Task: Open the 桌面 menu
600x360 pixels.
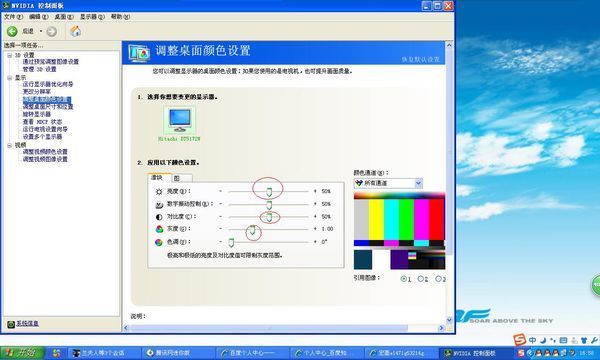Action: pos(64,17)
